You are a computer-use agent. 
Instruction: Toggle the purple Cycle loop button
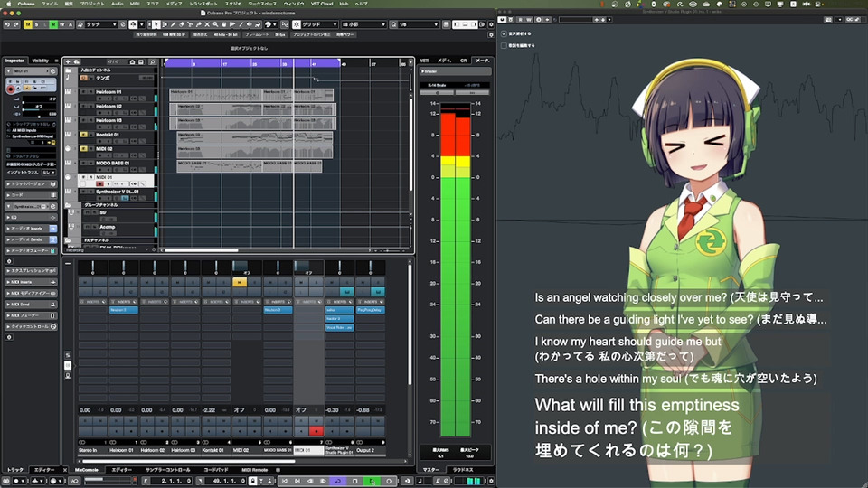pyautogui.click(x=337, y=481)
